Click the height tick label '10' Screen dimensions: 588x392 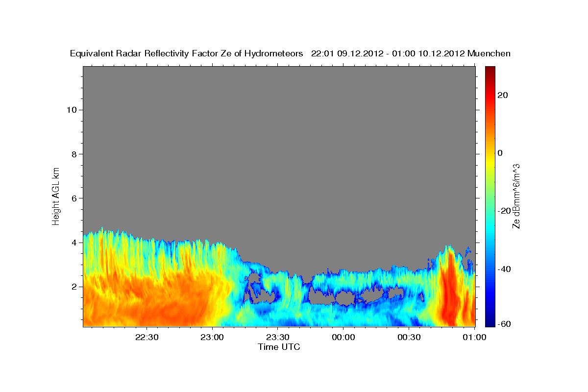[71, 110]
